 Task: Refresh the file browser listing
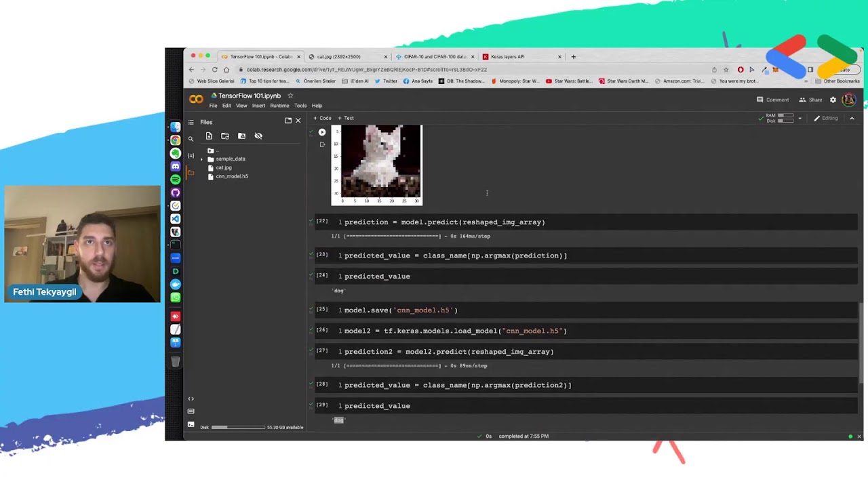pyautogui.click(x=225, y=136)
